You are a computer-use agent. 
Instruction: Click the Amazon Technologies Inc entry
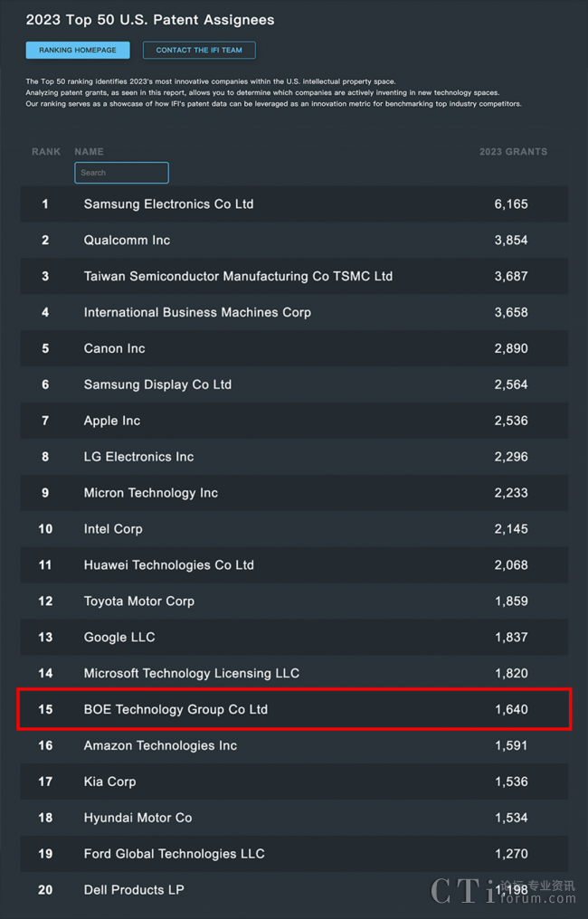[x=160, y=746]
